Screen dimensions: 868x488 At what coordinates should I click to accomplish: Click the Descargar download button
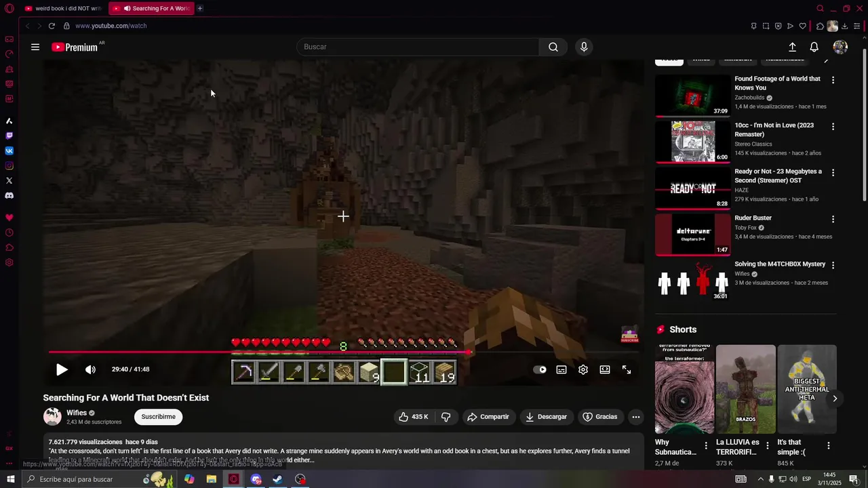tap(547, 417)
